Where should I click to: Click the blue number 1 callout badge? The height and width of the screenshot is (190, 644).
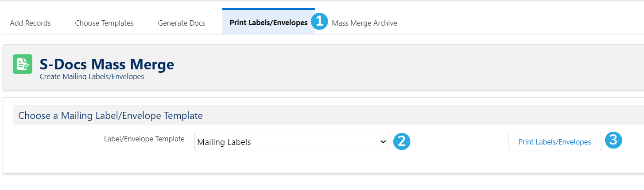pos(319,22)
